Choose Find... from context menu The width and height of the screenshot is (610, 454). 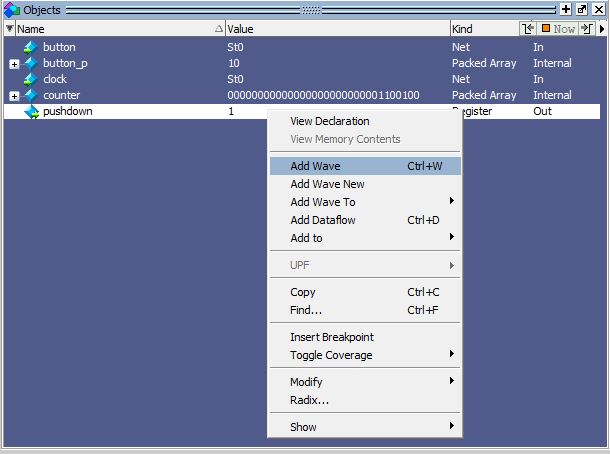(365, 310)
